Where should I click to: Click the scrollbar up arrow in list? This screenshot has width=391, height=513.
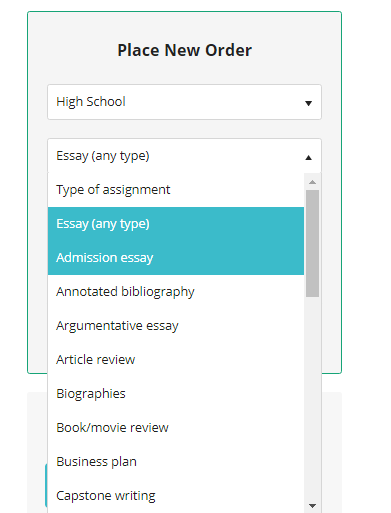coord(312,182)
